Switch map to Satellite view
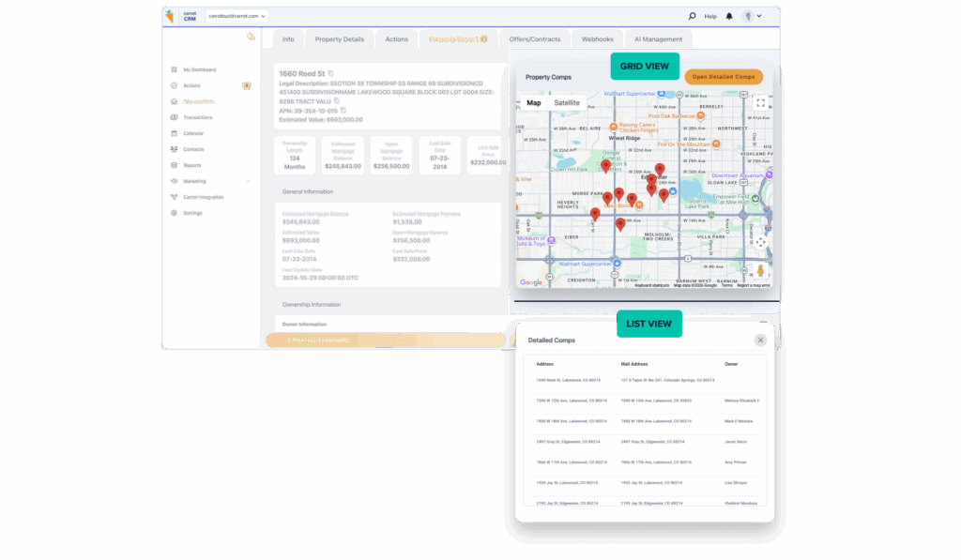Viewport: 961px width, 560px height. tap(566, 103)
